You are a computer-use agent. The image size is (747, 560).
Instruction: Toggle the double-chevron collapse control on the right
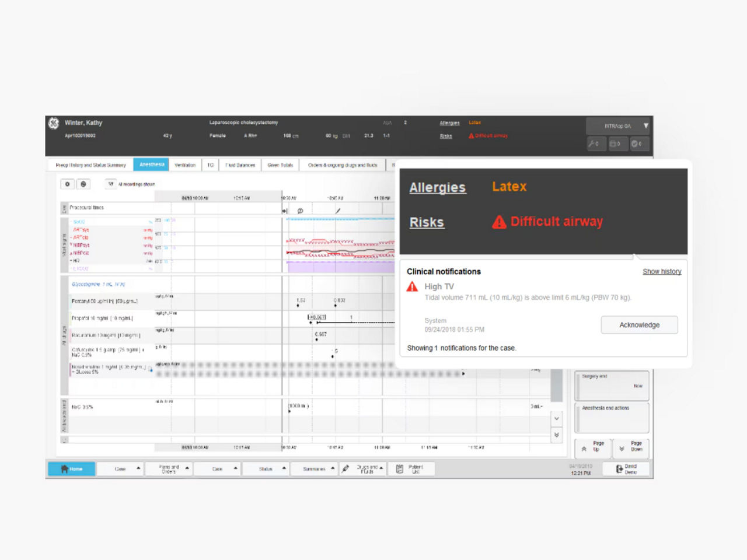point(556,435)
